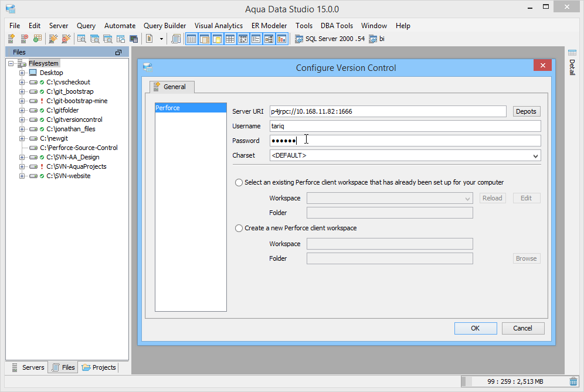Image resolution: width=584 pixels, height=392 pixels.
Task: Select C:\SVN-website in the tree
Action: tap(69, 176)
